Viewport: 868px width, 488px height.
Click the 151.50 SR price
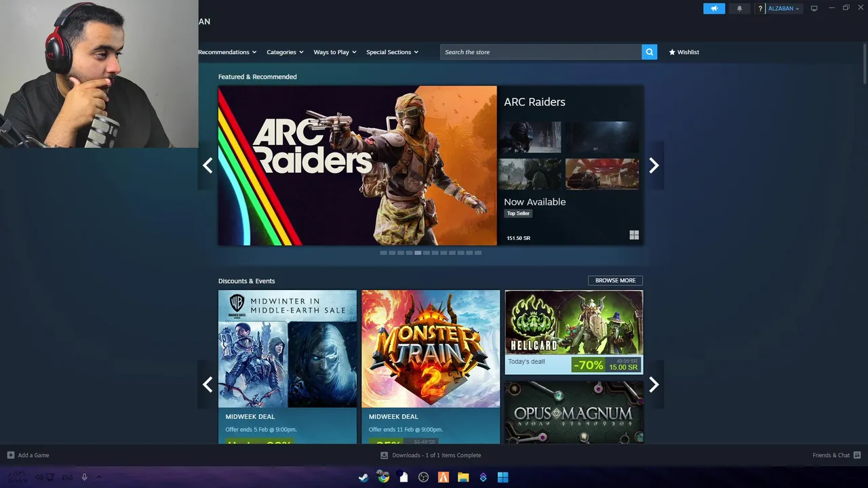[519, 238]
